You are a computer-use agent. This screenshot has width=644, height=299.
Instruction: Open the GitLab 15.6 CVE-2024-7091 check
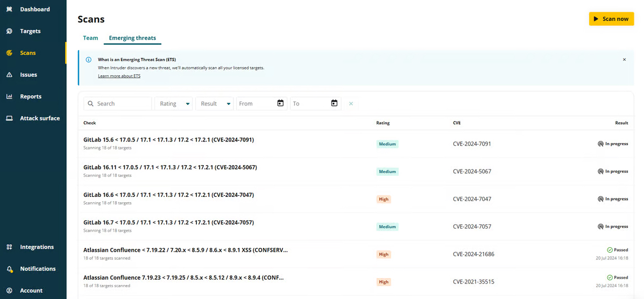coord(169,140)
